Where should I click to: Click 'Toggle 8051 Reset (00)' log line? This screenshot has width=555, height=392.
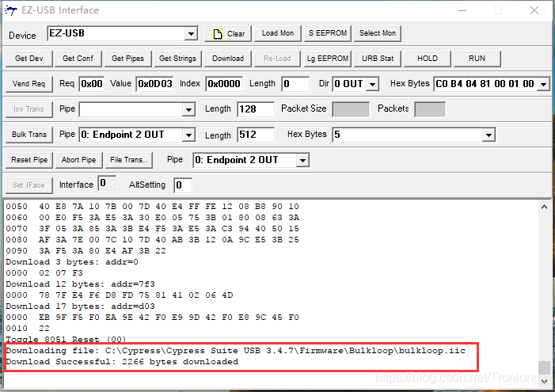coord(66,340)
